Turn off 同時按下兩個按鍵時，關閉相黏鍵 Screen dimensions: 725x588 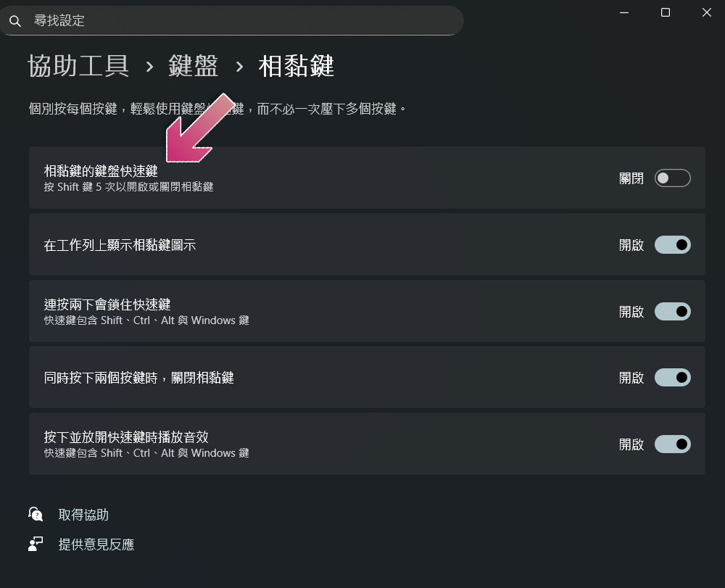[672, 377]
